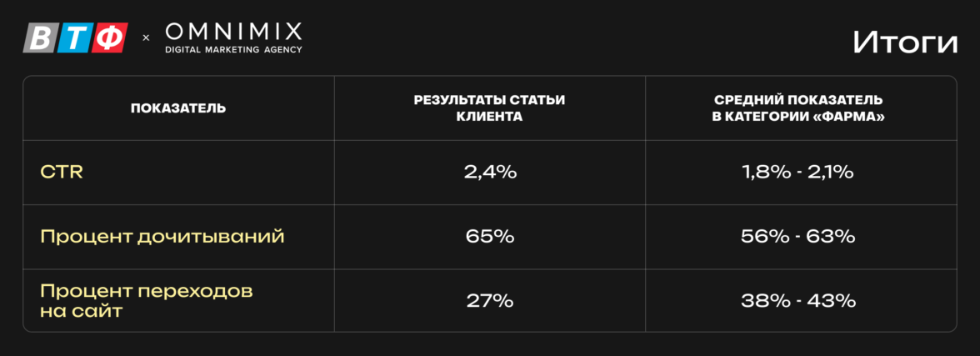Click the ПОКАЗАТЕЛЬ column header
Viewport: 980px width, 356px height.
[x=178, y=108]
